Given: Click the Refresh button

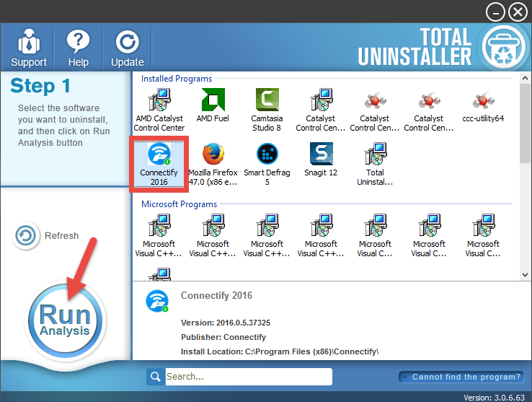Looking at the screenshot, I should coord(45,235).
